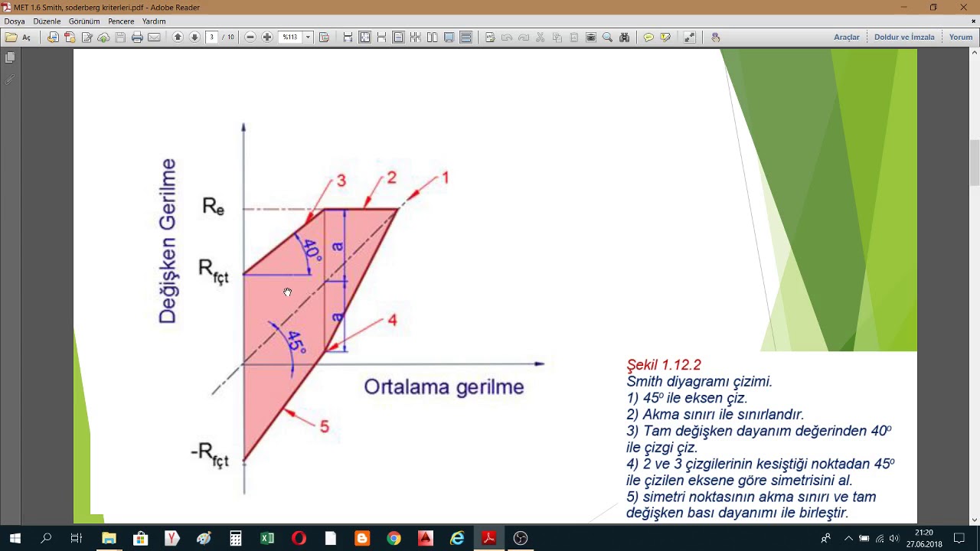Go to next page with down arrow
Viewport: 980px width, 551px height.
coord(194,37)
